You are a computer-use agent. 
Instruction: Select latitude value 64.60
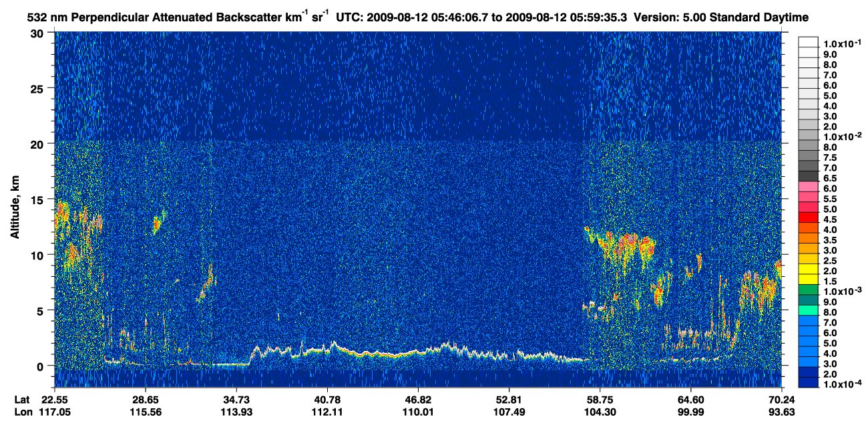(x=690, y=400)
